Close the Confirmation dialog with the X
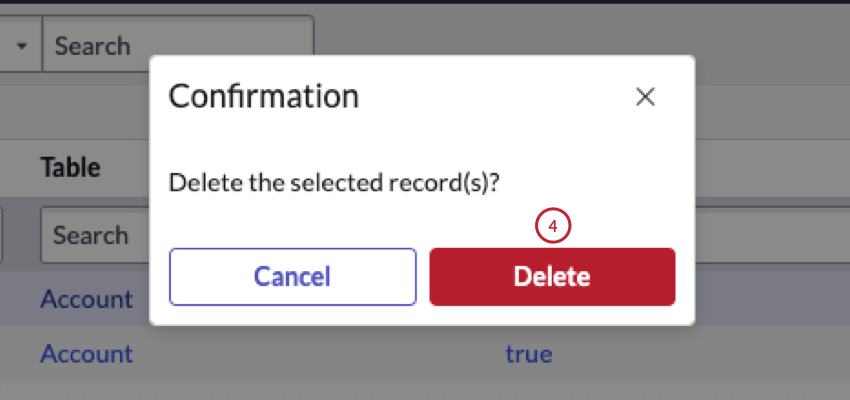Viewport: 850px width, 400px height. 645,97
